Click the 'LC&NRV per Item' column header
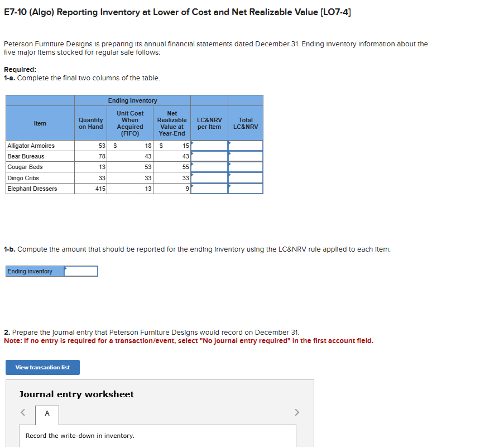The width and height of the screenshot is (485, 448). 209,123
